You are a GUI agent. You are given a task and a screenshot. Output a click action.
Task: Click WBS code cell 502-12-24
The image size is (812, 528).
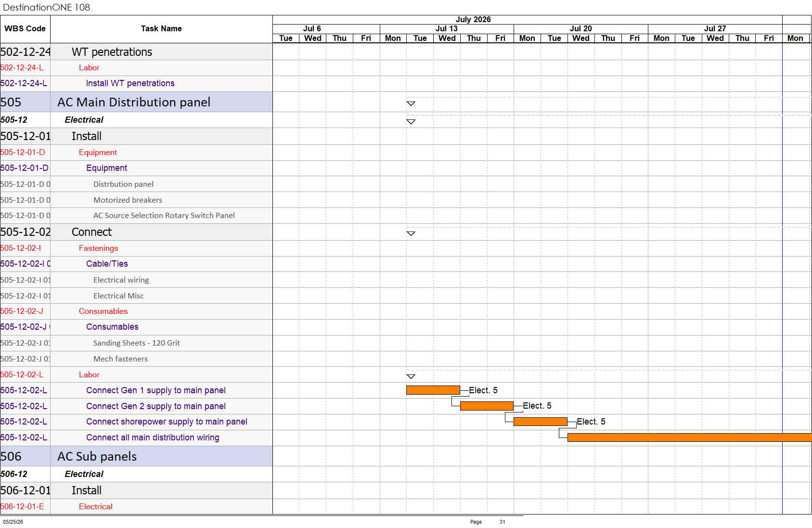(25, 52)
